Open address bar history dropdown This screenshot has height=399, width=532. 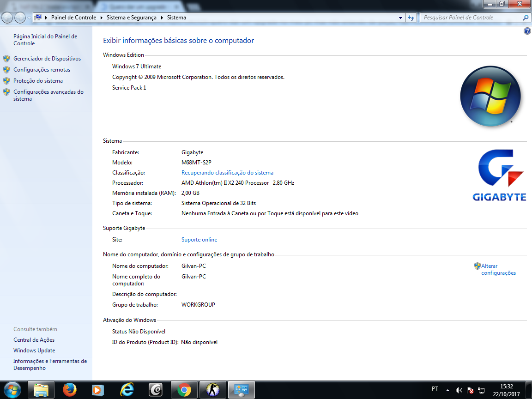point(400,18)
